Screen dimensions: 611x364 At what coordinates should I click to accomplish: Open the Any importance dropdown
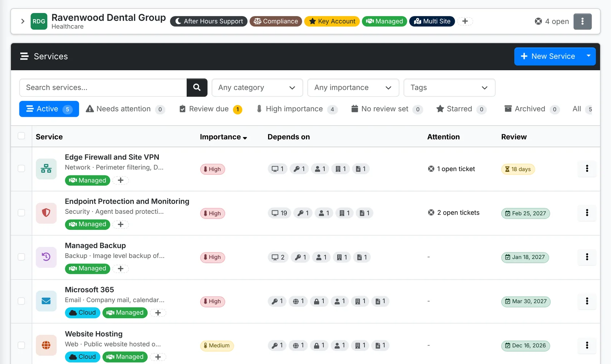click(x=353, y=87)
